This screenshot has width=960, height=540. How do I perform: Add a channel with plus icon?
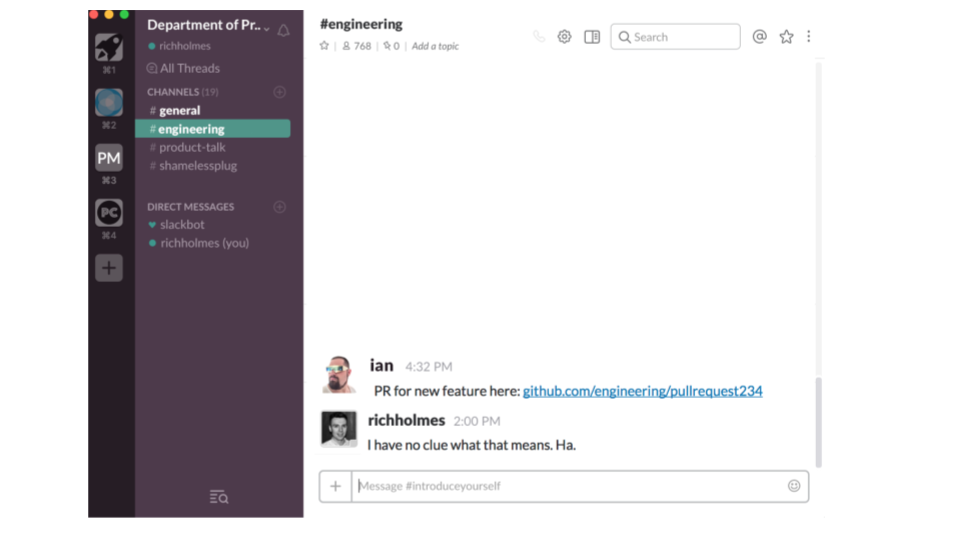280,92
